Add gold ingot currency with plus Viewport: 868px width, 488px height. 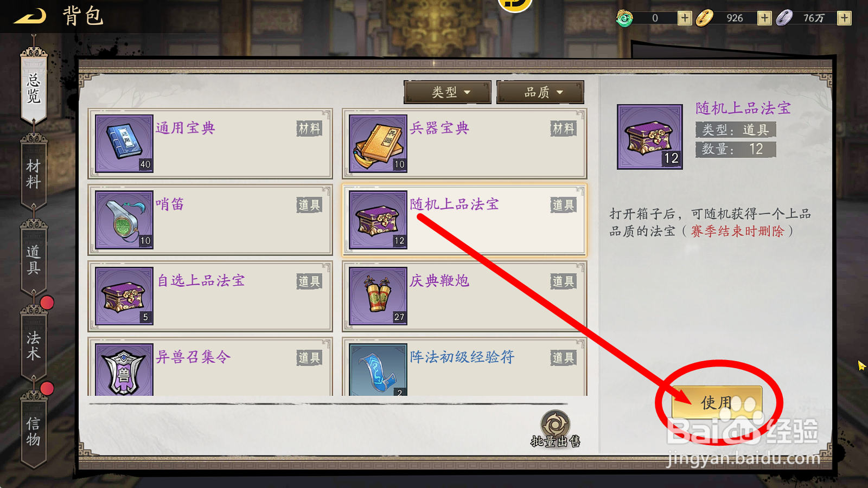[x=764, y=18]
